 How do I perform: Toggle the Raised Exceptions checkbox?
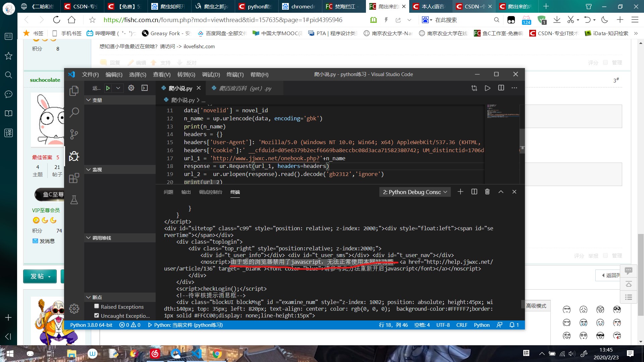(x=96, y=306)
